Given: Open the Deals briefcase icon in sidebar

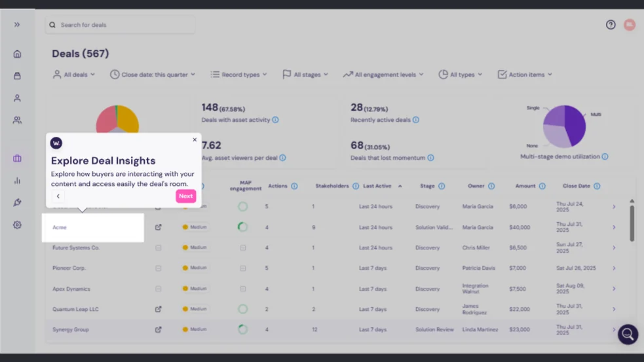Looking at the screenshot, I should 17,158.
